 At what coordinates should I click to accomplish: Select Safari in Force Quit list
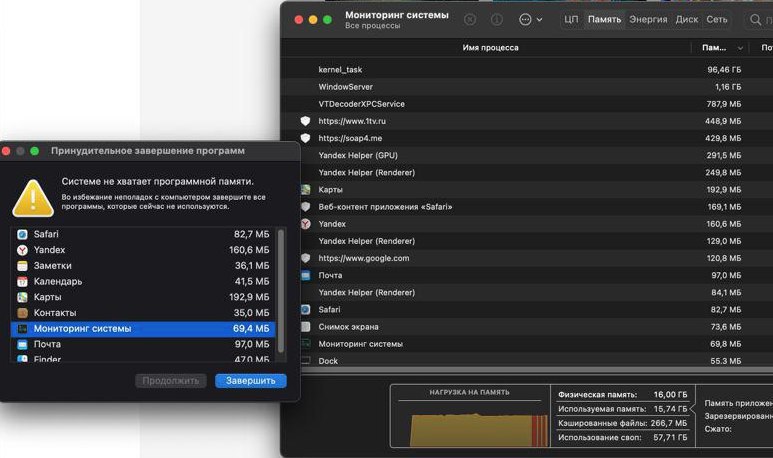click(143, 234)
